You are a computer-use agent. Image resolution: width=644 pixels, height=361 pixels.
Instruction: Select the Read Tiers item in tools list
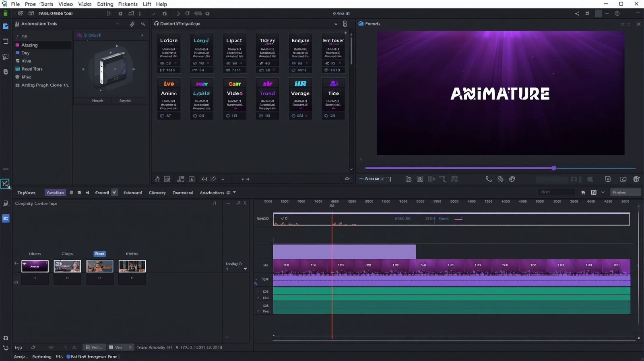click(x=32, y=69)
